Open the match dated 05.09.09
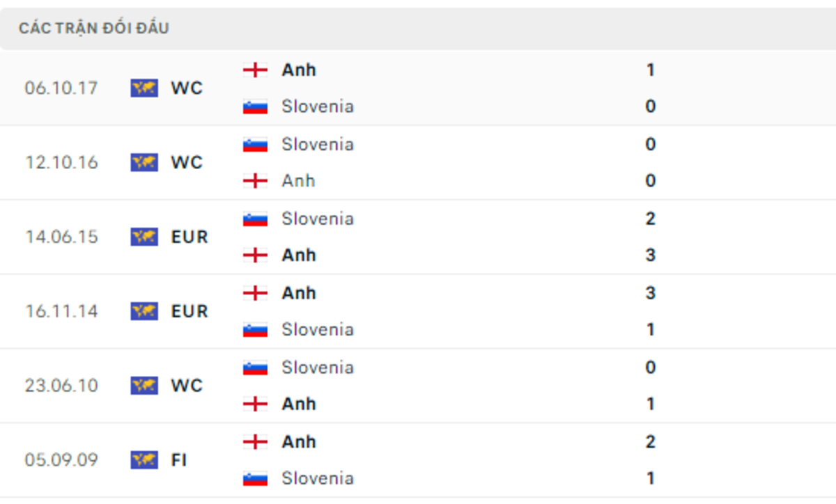Viewport: 836px width, 504px height. pos(418,460)
